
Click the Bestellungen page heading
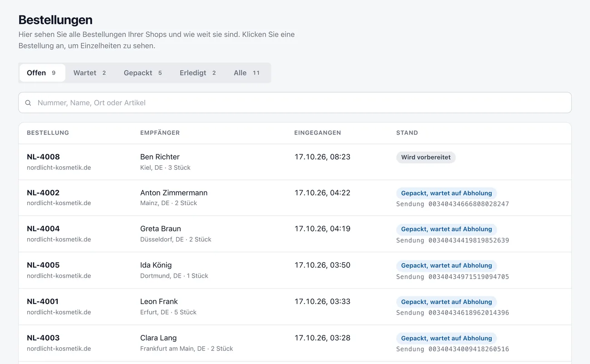55,20
